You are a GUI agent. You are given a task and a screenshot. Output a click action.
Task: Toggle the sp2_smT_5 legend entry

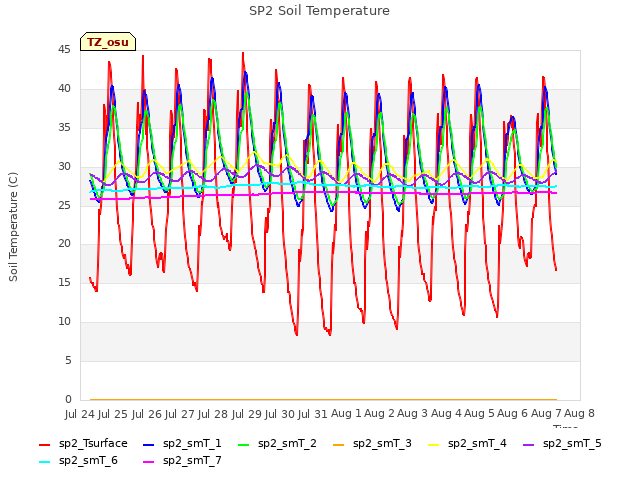562,444
